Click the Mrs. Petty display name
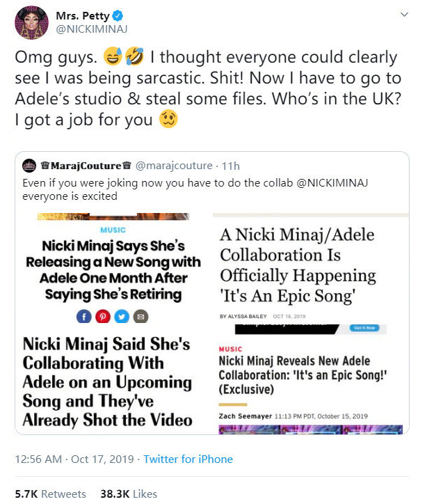Image resolution: width=427 pixels, height=504 pixels. pos(88,14)
